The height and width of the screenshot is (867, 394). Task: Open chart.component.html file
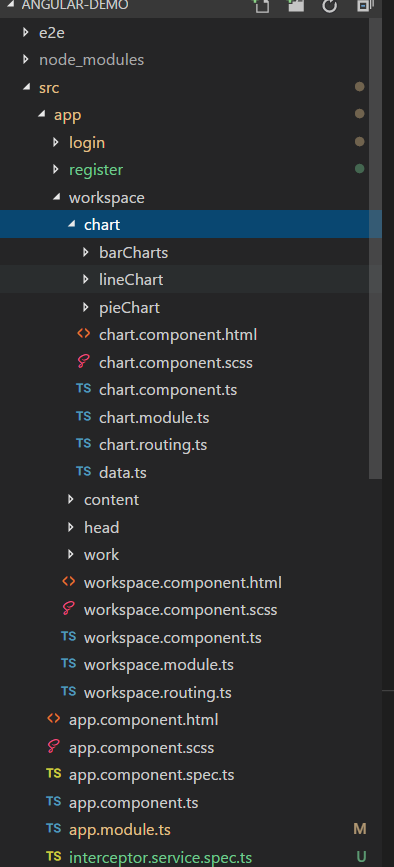point(178,335)
